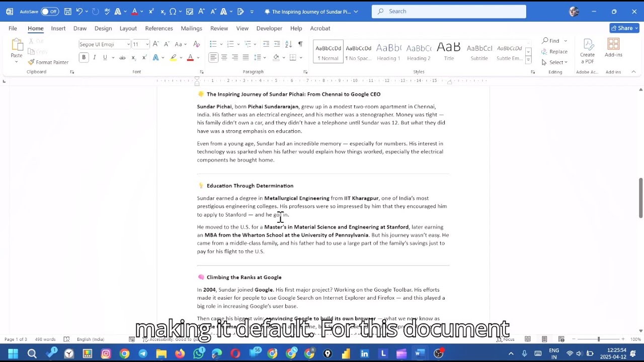The width and height of the screenshot is (644, 362).
Task: Toggle Italic formatting
Action: pos(94,57)
